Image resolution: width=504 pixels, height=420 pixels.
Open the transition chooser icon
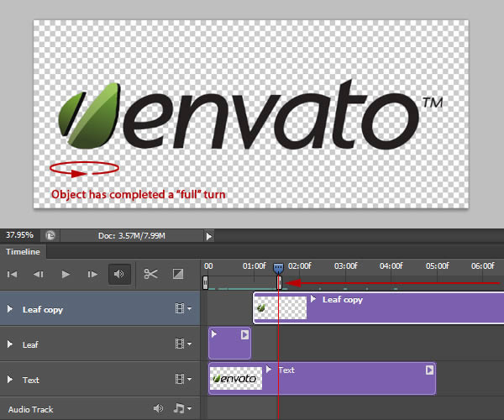point(178,274)
